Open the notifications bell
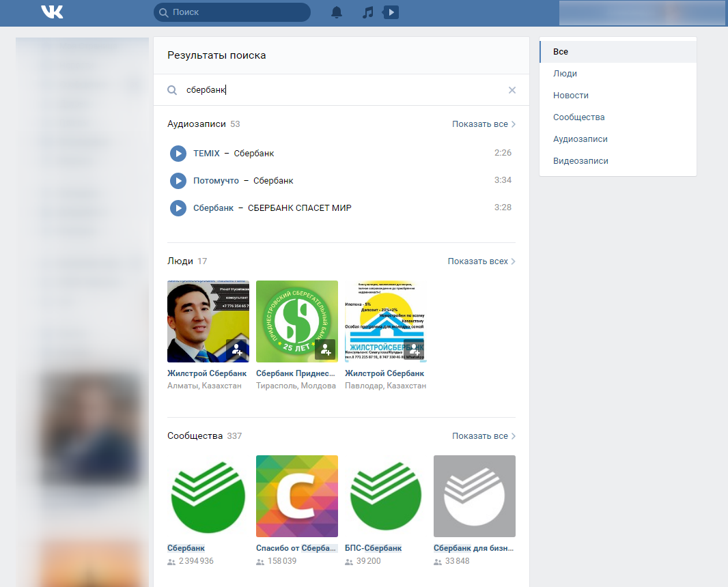The image size is (728, 587). (337, 12)
